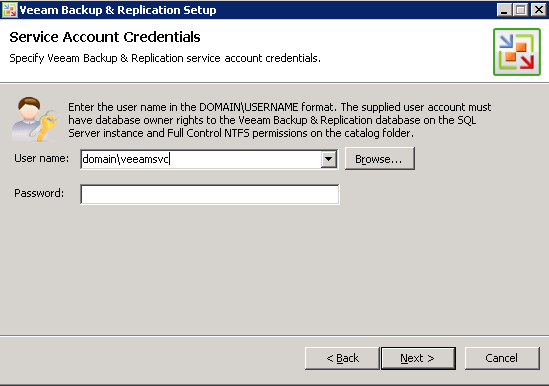Click into the Password field
This screenshot has width=549, height=386.
pos(210,194)
